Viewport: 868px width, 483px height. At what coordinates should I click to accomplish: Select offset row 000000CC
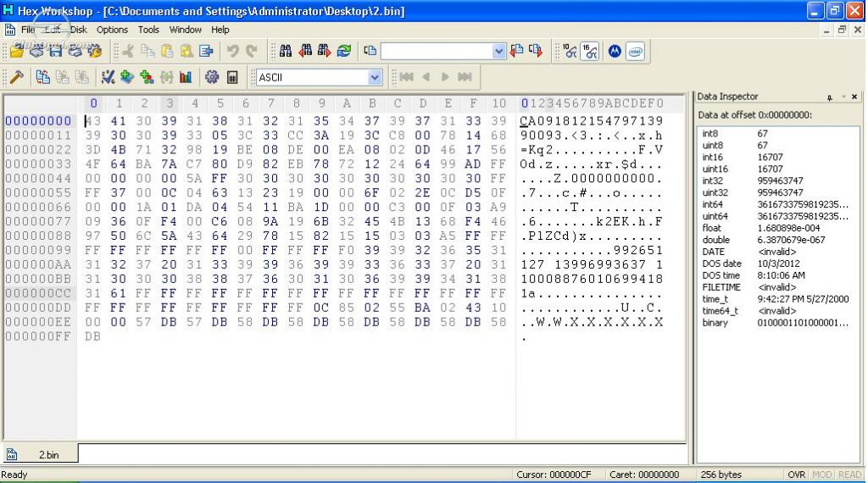pyautogui.click(x=38, y=293)
